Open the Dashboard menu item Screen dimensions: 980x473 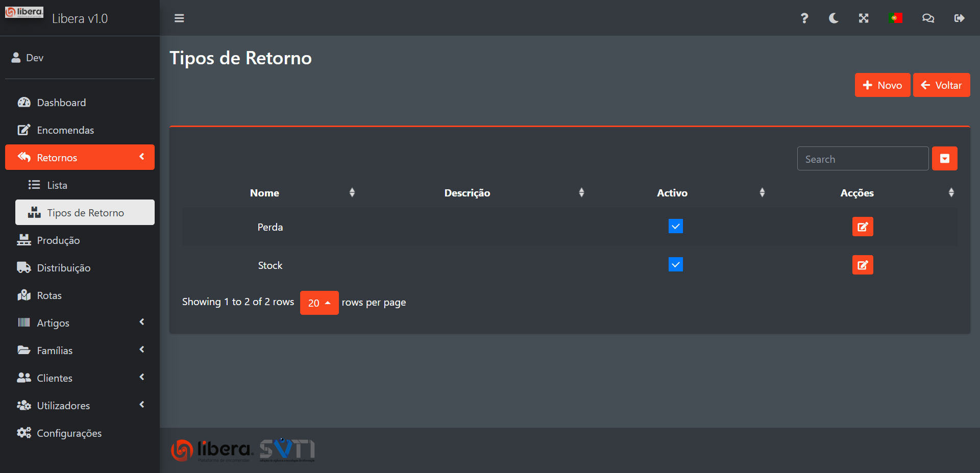click(x=61, y=102)
